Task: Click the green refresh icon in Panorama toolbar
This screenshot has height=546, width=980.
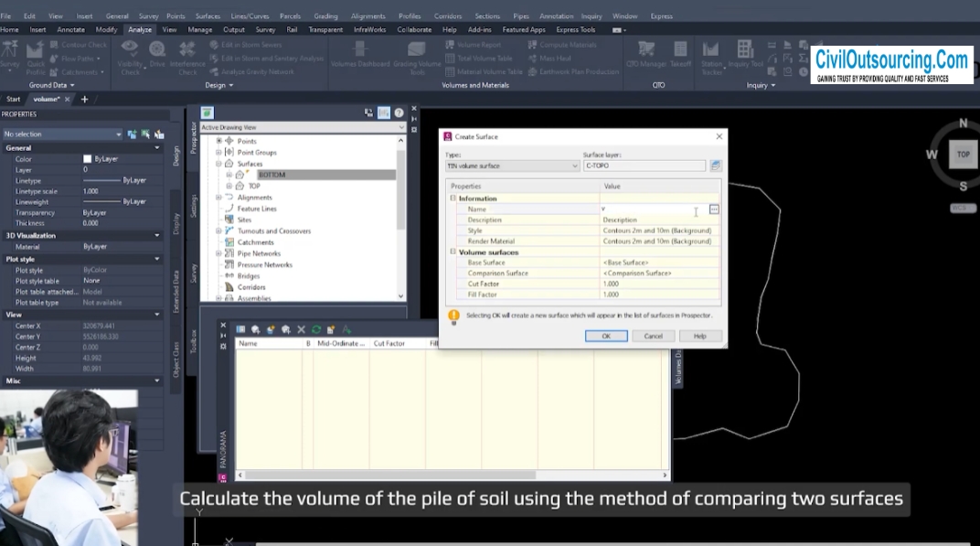Action: 316,329
